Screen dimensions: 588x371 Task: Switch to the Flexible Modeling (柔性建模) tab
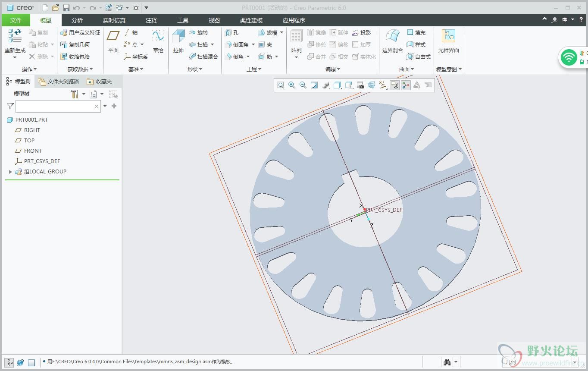[251, 20]
